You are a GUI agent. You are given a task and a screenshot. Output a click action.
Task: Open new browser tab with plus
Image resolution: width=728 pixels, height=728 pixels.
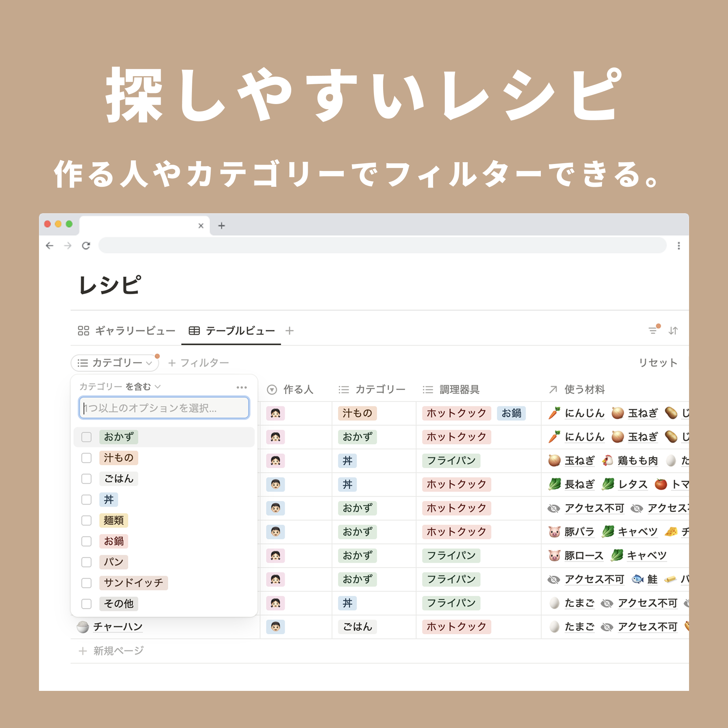coord(222,226)
